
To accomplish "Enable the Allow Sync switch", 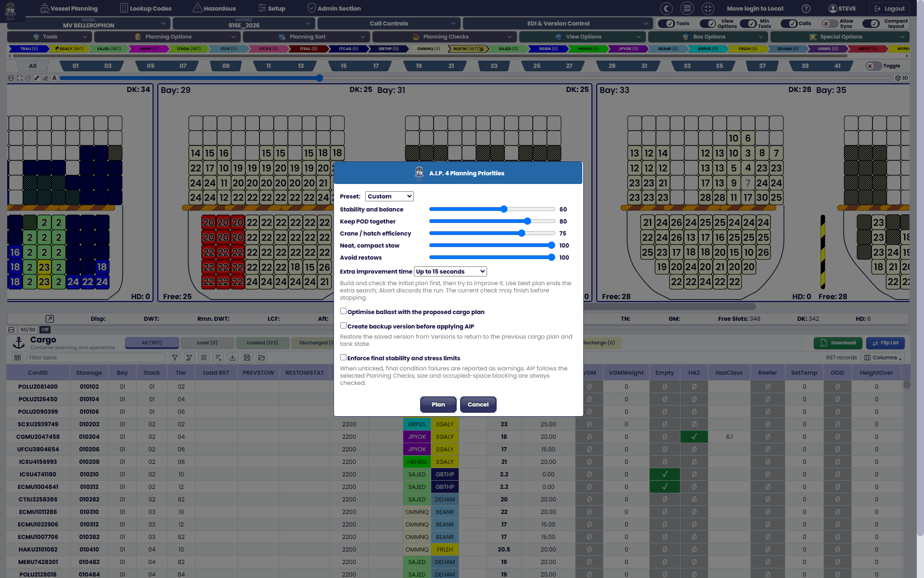I will click(830, 24).
